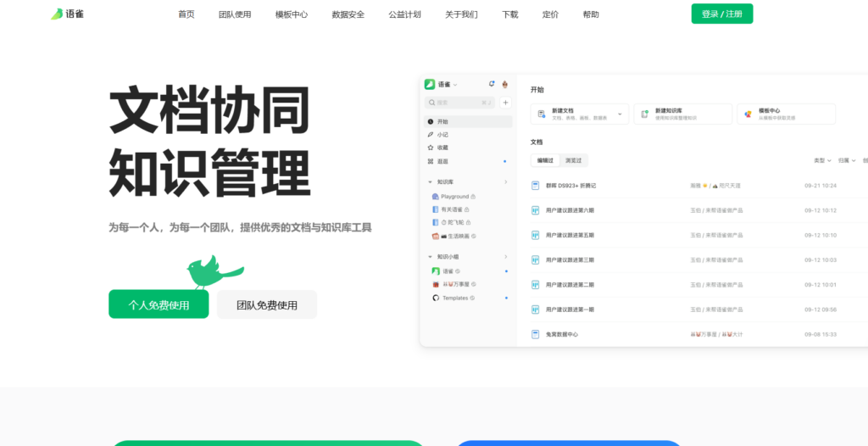Collapse the 知识库 section triangle

[x=430, y=181]
